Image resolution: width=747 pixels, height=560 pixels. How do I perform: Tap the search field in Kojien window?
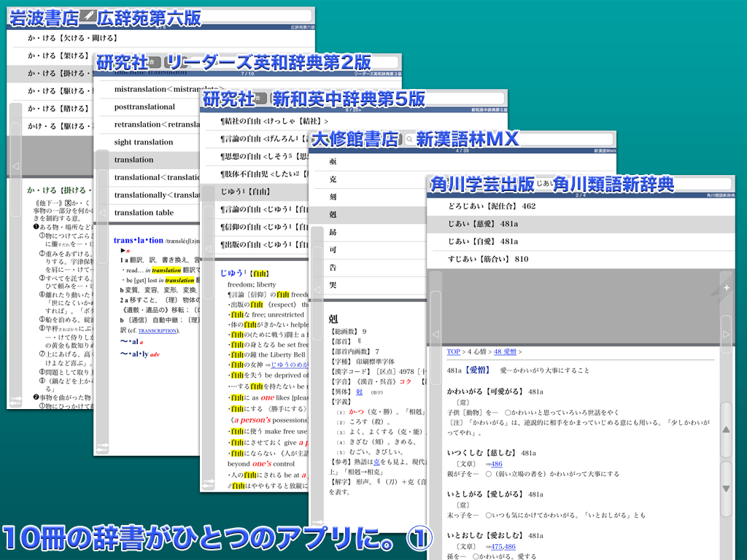[205, 16]
